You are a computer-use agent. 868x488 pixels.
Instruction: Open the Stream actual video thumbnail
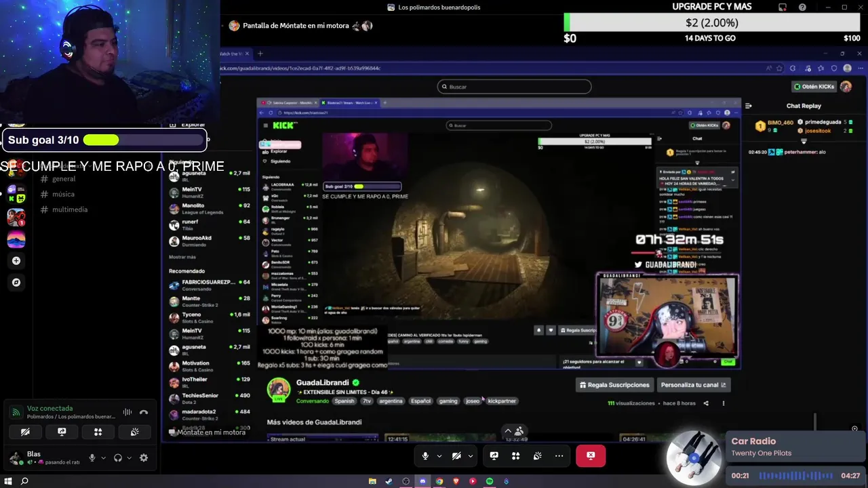coord(323,439)
